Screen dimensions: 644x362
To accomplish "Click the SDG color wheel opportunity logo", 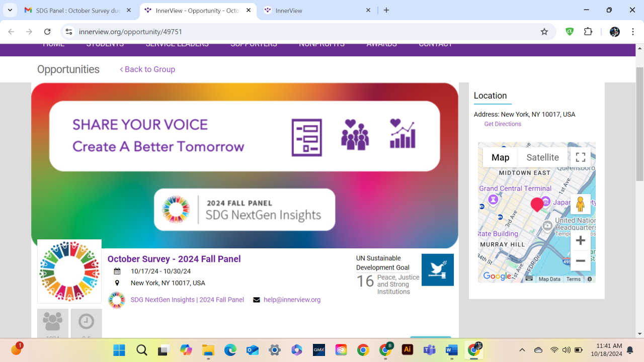I will pos(69,271).
